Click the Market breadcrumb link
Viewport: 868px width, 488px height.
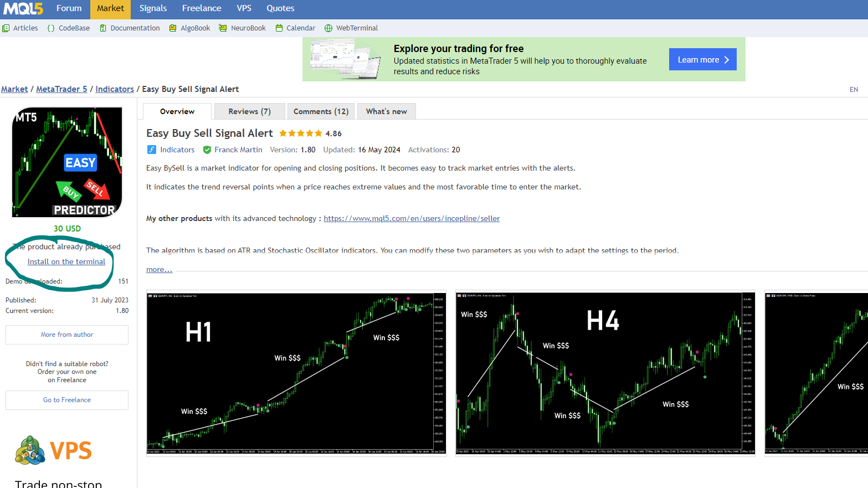point(14,89)
